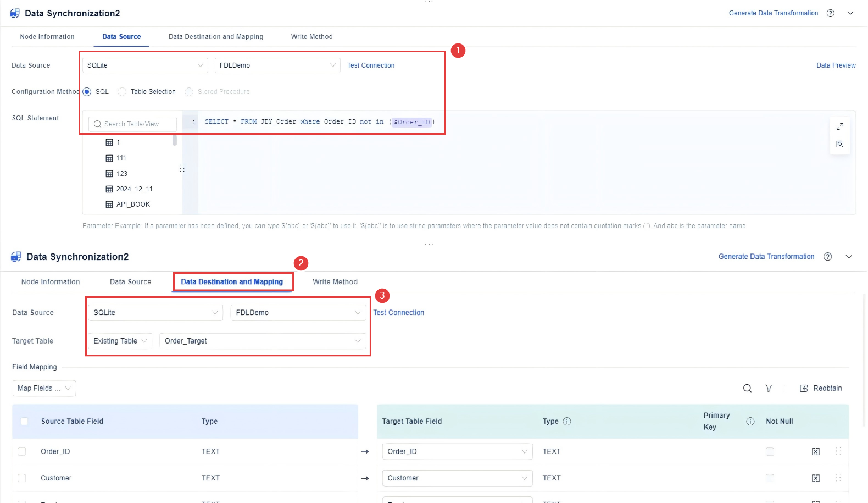Click the help icon beside lower Generate Data Transformation
The image size is (868, 503).
click(x=828, y=257)
